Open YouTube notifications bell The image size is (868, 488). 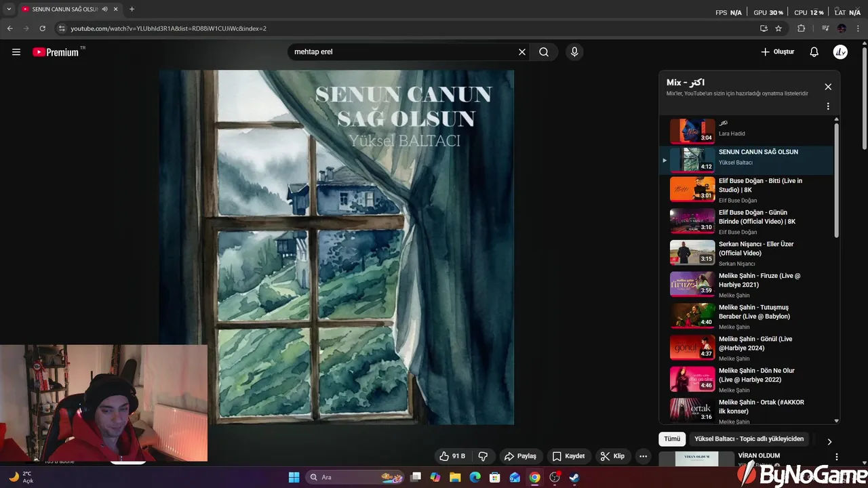point(814,52)
